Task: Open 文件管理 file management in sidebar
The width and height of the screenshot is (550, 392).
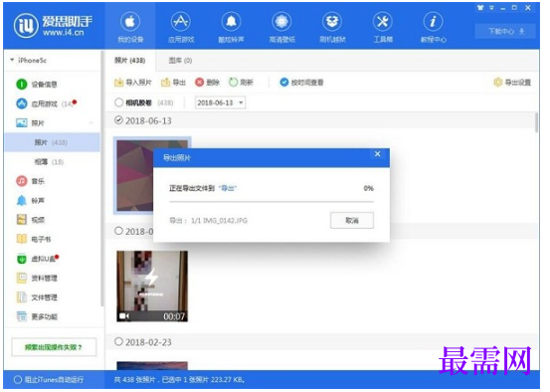Action: (37, 297)
